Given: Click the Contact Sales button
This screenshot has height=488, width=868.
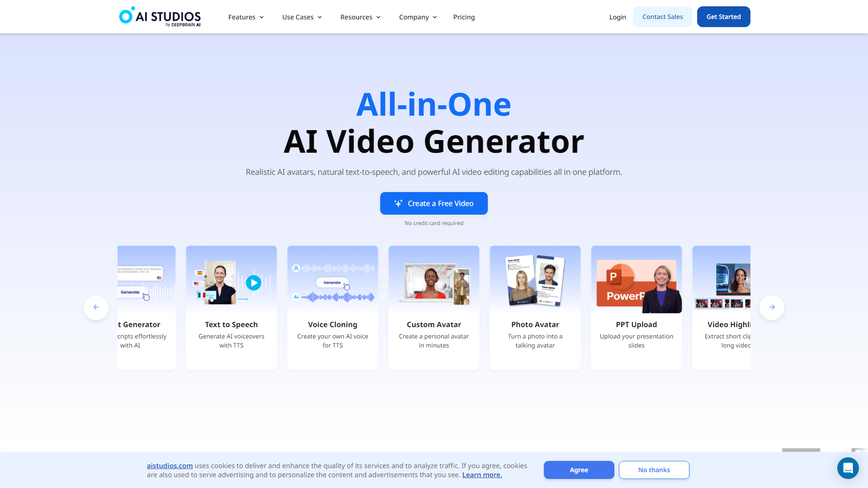Looking at the screenshot, I should (662, 16).
